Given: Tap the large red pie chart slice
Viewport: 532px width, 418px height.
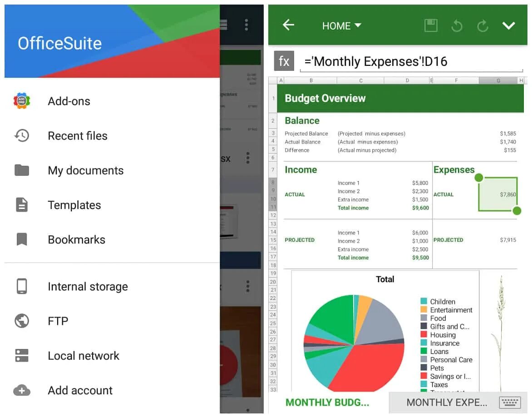Looking at the screenshot, I should click(370, 367).
